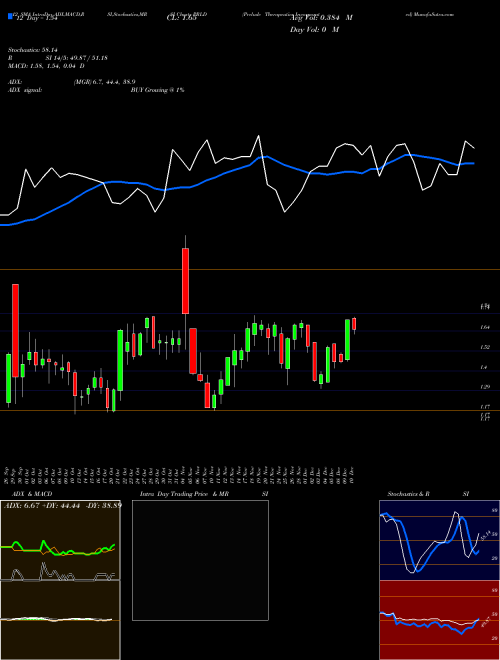The width and height of the screenshot is (500, 660).
Task: Click the 1.64 price axis label
Action: (485, 327)
